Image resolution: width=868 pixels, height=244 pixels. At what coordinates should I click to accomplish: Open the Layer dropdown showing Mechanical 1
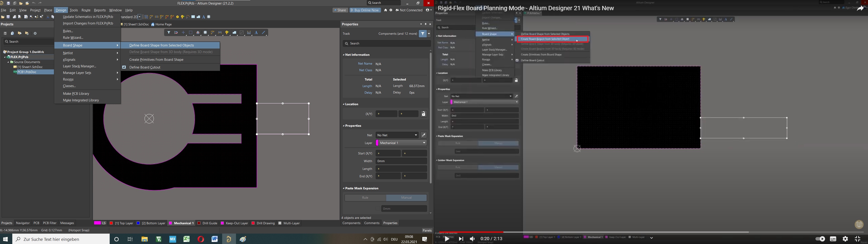coord(401,143)
